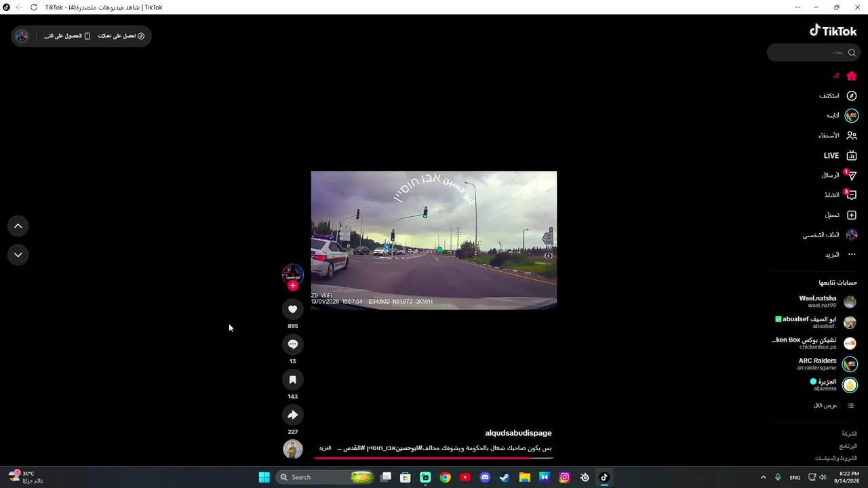Show hidden system tray icons
This screenshot has height=488, width=868.
[x=763, y=477]
